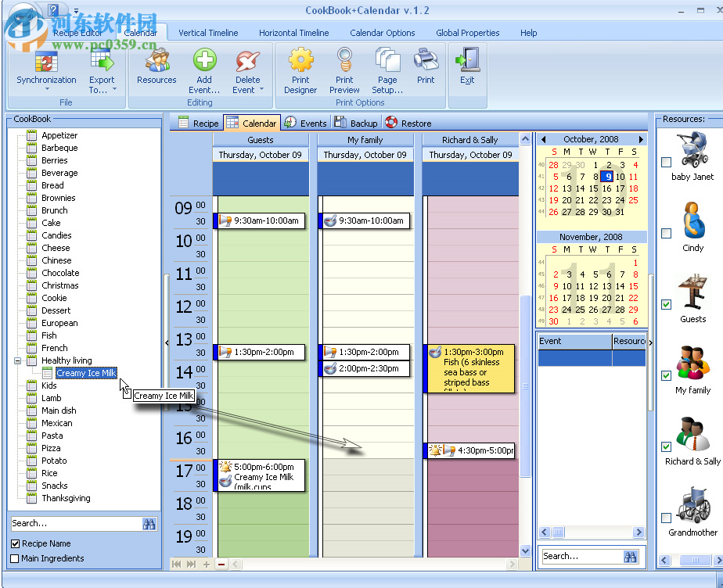Collapse the Healthy living tree node

17,360
